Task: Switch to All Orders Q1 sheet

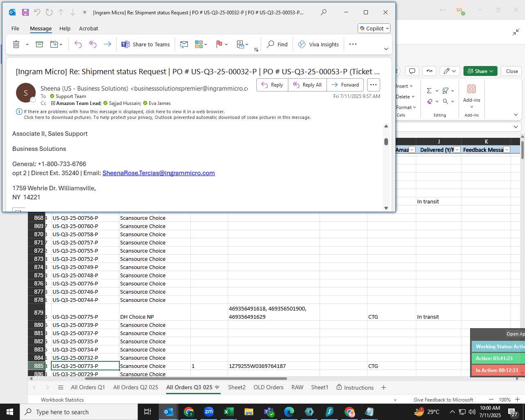Action: tap(88, 387)
